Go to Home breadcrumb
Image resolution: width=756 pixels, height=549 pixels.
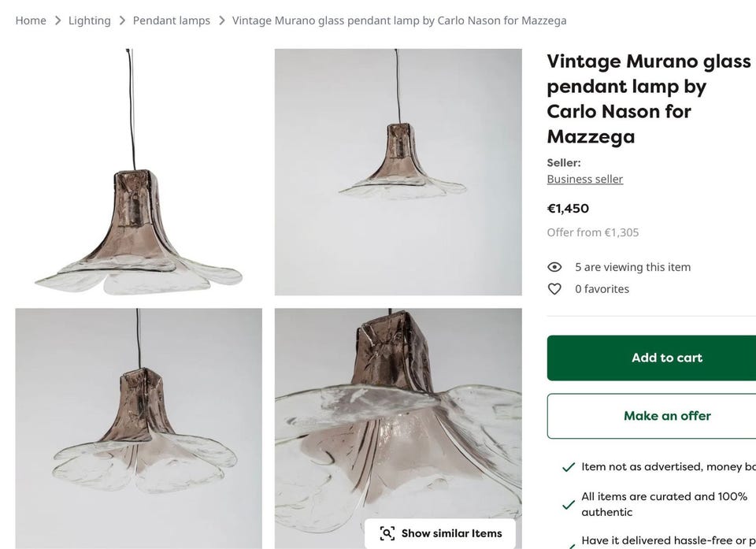click(x=31, y=20)
